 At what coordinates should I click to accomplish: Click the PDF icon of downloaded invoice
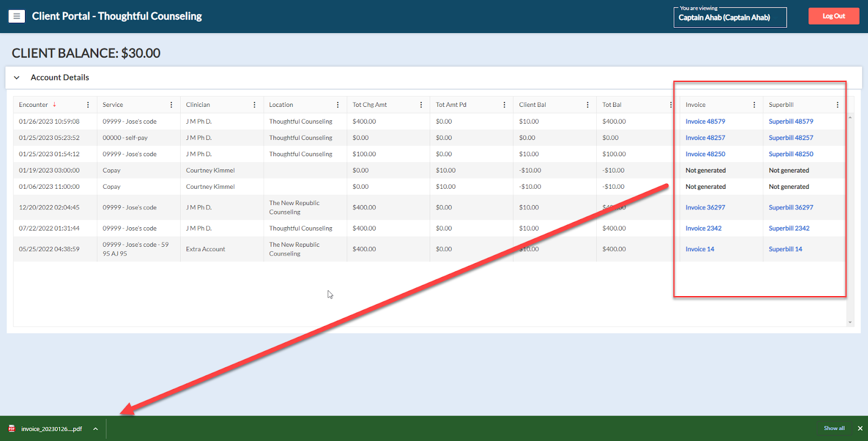point(12,429)
